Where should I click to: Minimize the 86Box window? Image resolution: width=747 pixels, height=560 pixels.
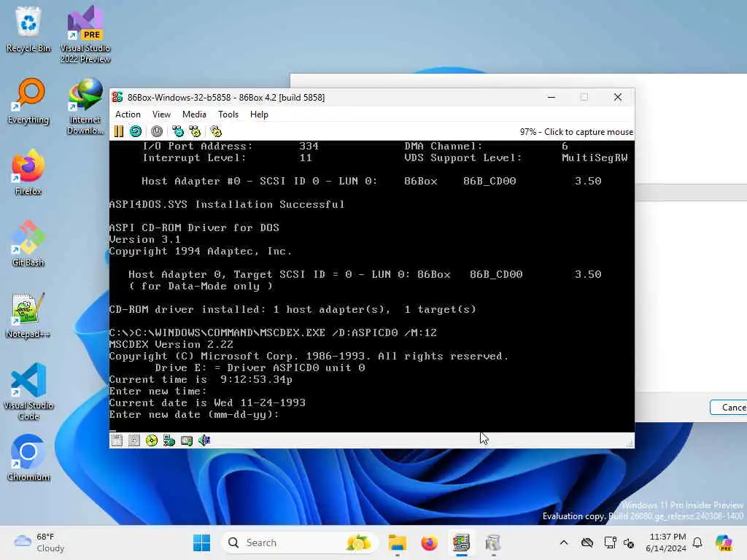[551, 97]
